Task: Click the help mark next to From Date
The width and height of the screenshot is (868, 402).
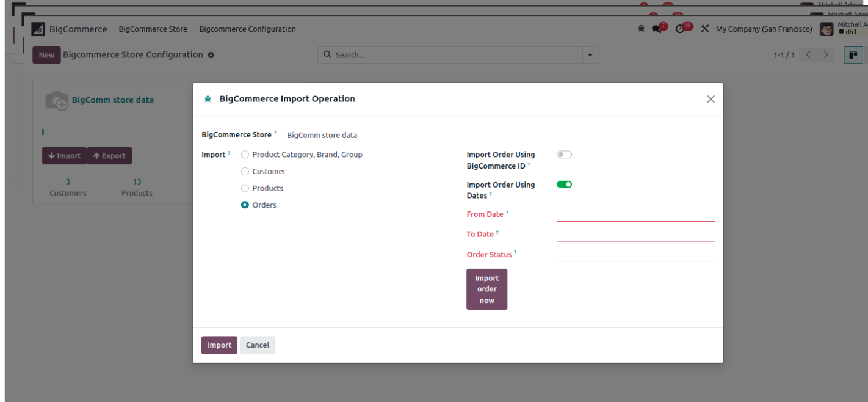Action: 507,213
